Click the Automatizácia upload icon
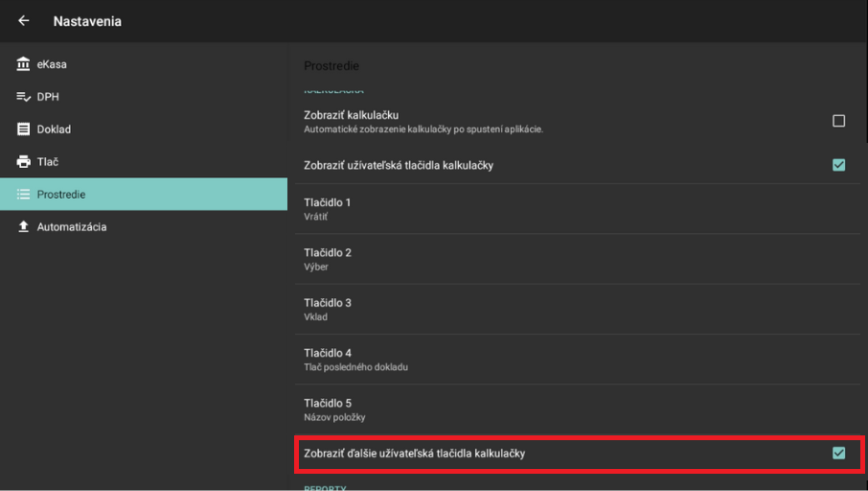 click(x=24, y=227)
